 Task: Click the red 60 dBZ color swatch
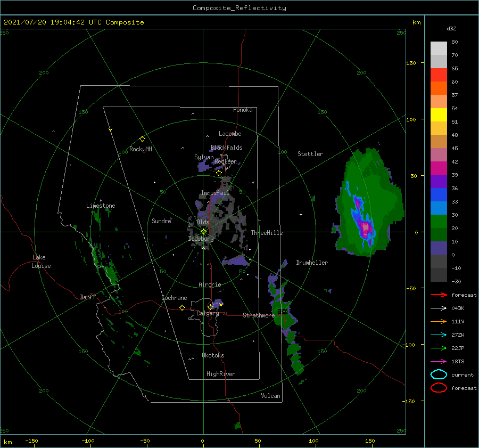click(439, 75)
